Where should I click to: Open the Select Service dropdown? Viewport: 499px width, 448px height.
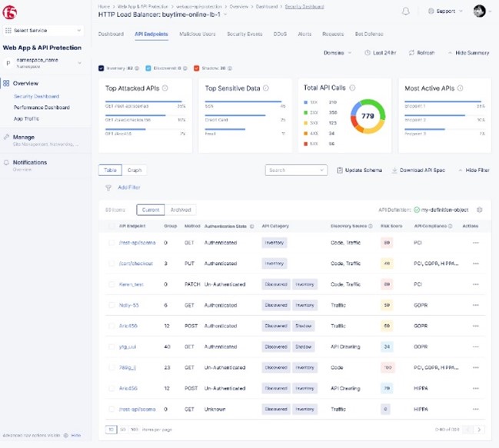click(x=43, y=31)
